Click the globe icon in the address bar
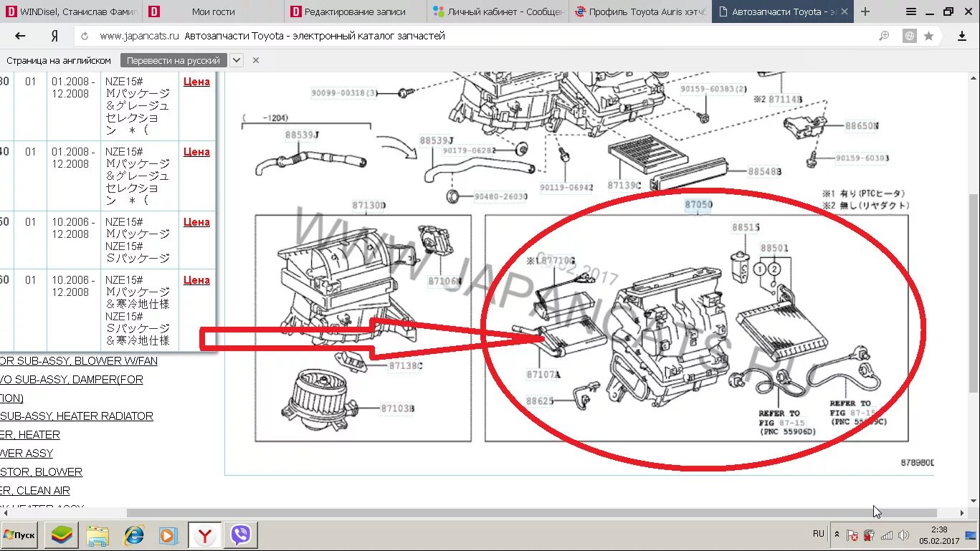 [x=909, y=36]
